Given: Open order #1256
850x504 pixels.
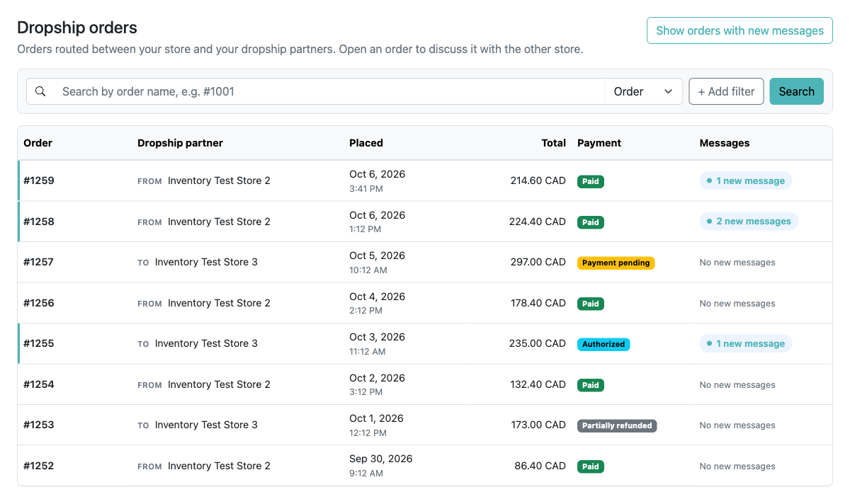Looking at the screenshot, I should coord(39,303).
